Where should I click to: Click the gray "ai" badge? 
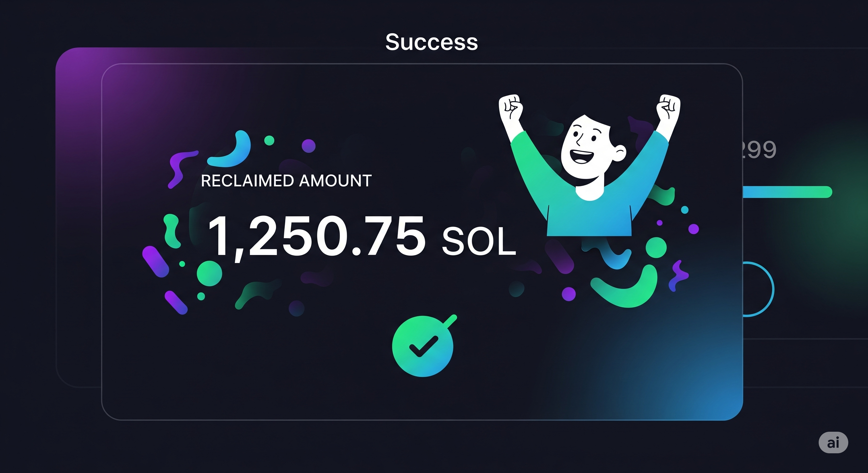tap(833, 443)
